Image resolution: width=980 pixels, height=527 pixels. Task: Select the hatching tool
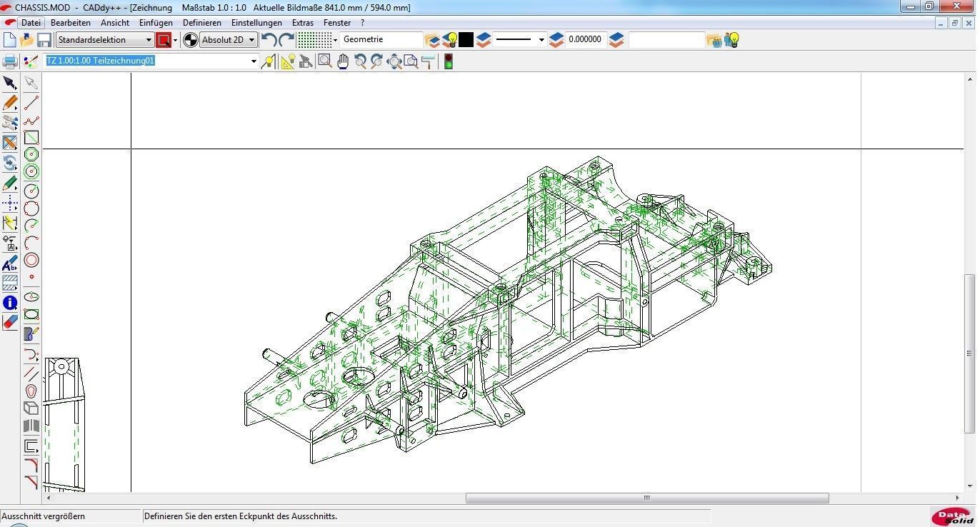(x=10, y=283)
